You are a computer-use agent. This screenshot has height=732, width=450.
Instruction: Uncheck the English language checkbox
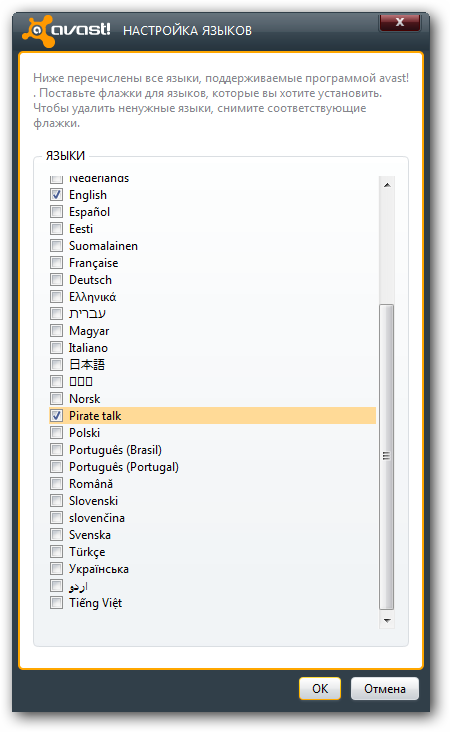(x=56, y=195)
